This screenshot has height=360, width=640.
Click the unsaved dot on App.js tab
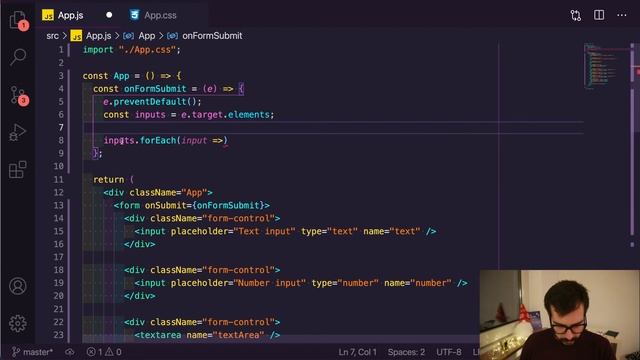109,15
